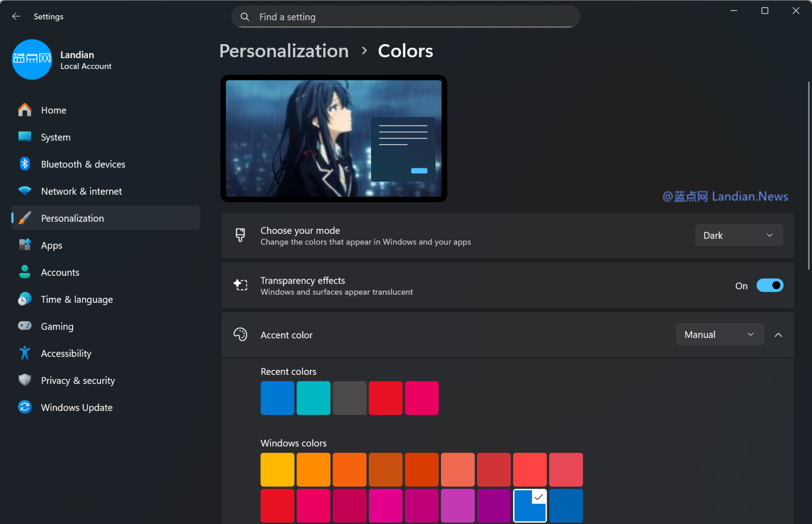The width and height of the screenshot is (812, 524).
Task: Open Network & internet settings
Action: click(106, 191)
